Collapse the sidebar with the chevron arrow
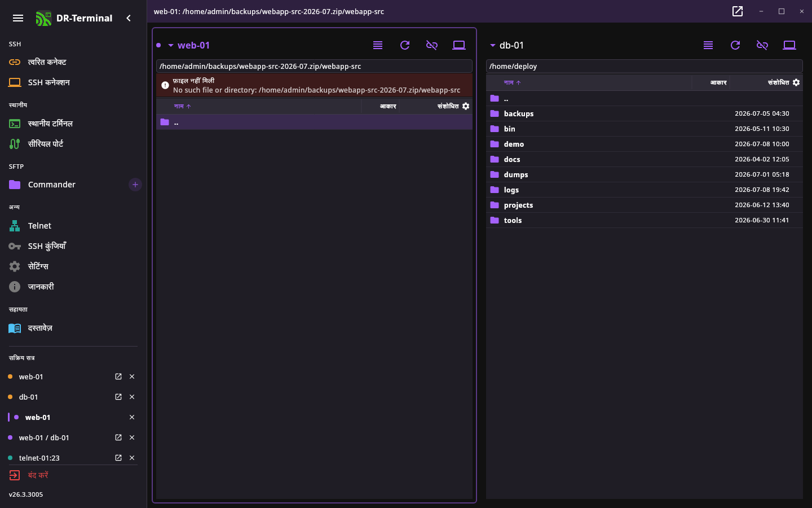Image resolution: width=812 pixels, height=508 pixels. [129, 18]
